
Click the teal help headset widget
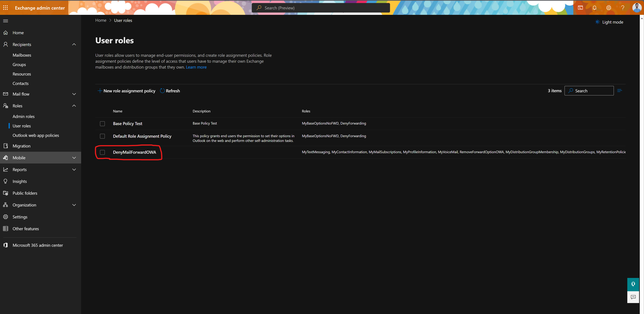coord(633,284)
